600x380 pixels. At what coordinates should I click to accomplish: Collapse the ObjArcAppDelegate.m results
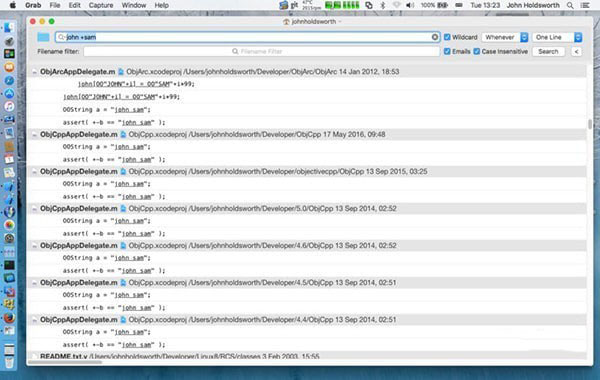[34, 72]
